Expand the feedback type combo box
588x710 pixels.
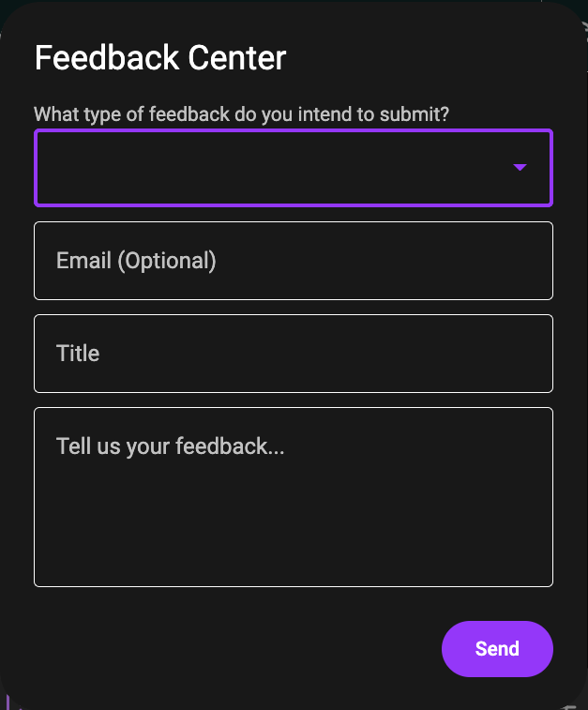[375, 168]
